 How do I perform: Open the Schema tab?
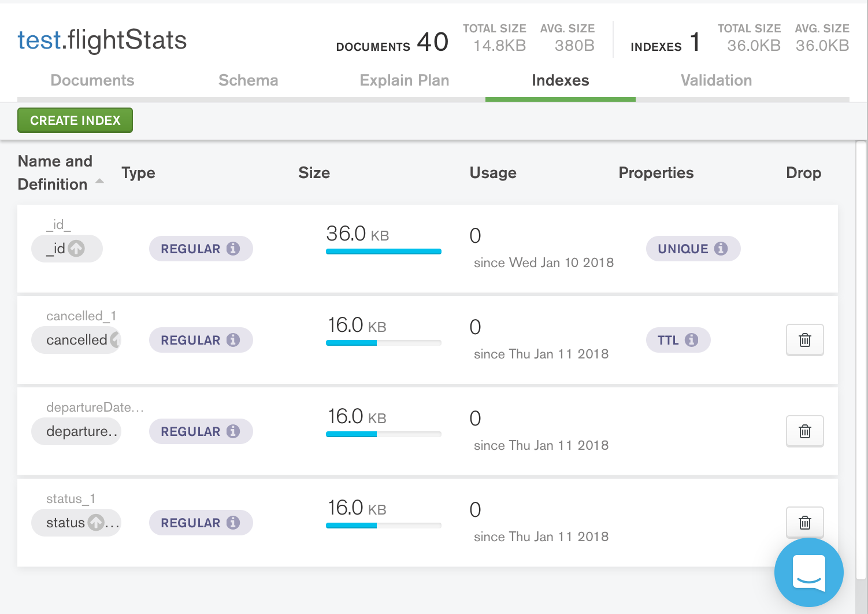[248, 80]
